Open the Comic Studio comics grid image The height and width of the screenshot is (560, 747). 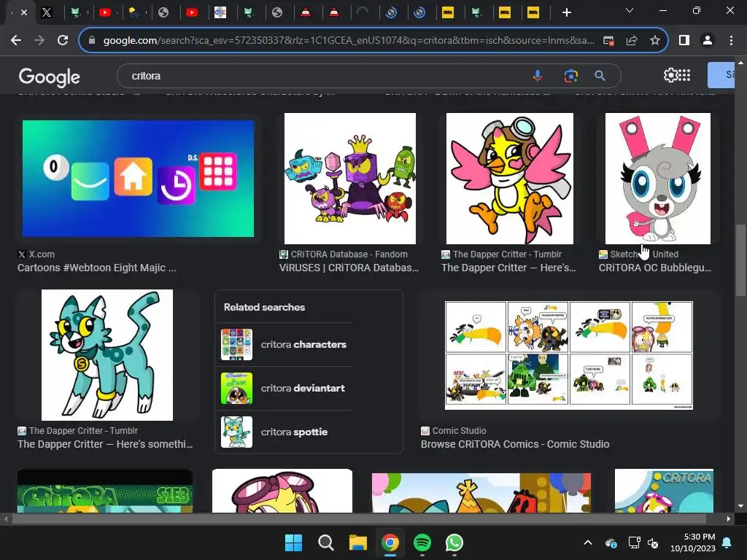[x=569, y=355]
